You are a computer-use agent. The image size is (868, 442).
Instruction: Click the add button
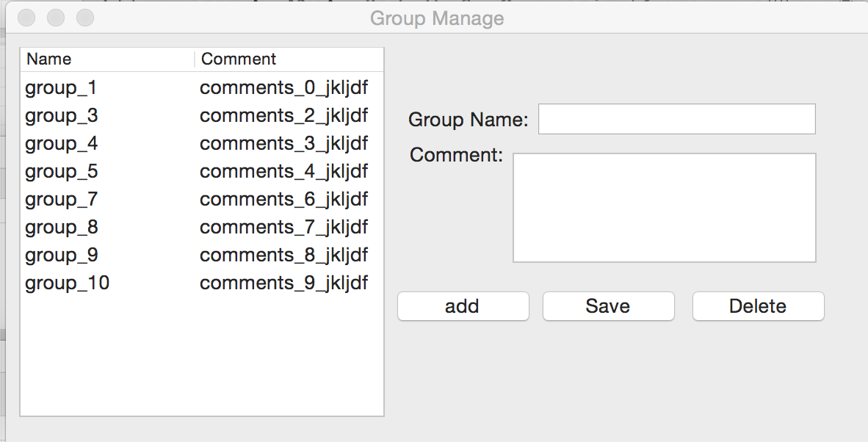click(463, 306)
